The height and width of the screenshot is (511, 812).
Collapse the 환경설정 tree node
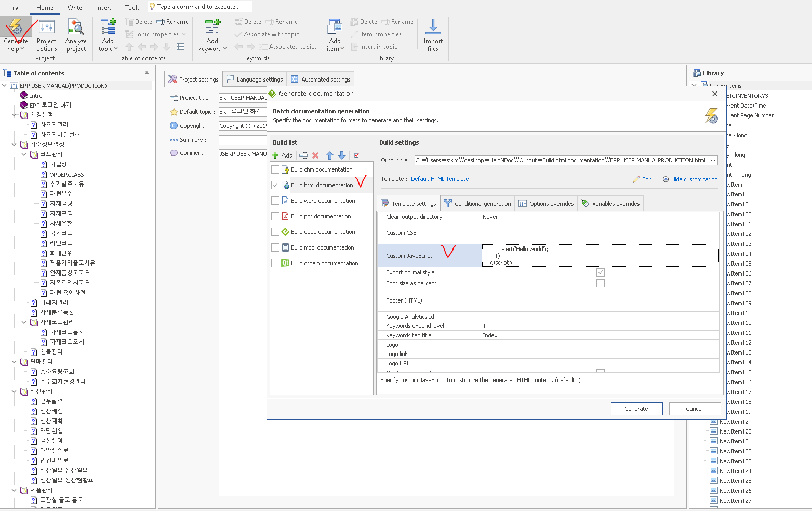(x=14, y=115)
